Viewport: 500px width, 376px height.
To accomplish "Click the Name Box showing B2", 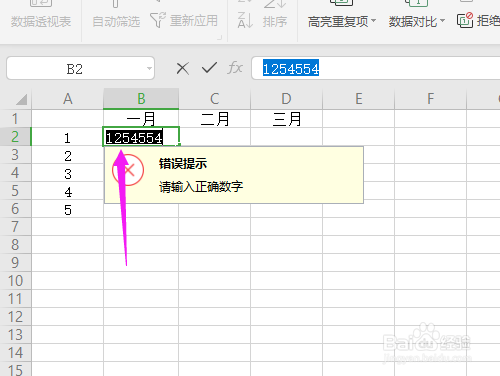I will 80,69.
